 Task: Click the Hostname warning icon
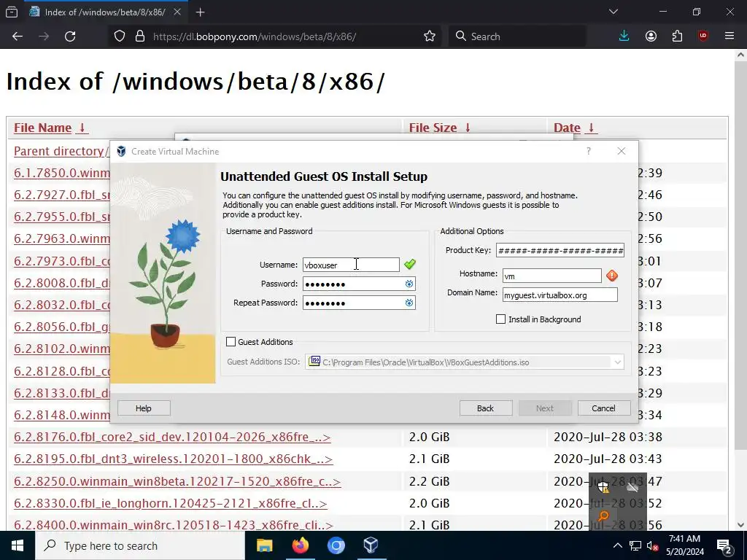click(x=612, y=275)
